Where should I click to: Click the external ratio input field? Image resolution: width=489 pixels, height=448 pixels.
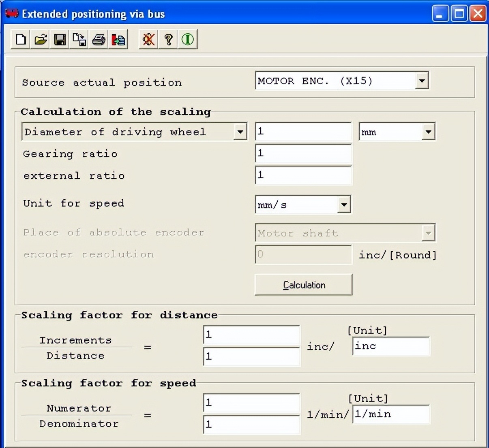tap(303, 175)
